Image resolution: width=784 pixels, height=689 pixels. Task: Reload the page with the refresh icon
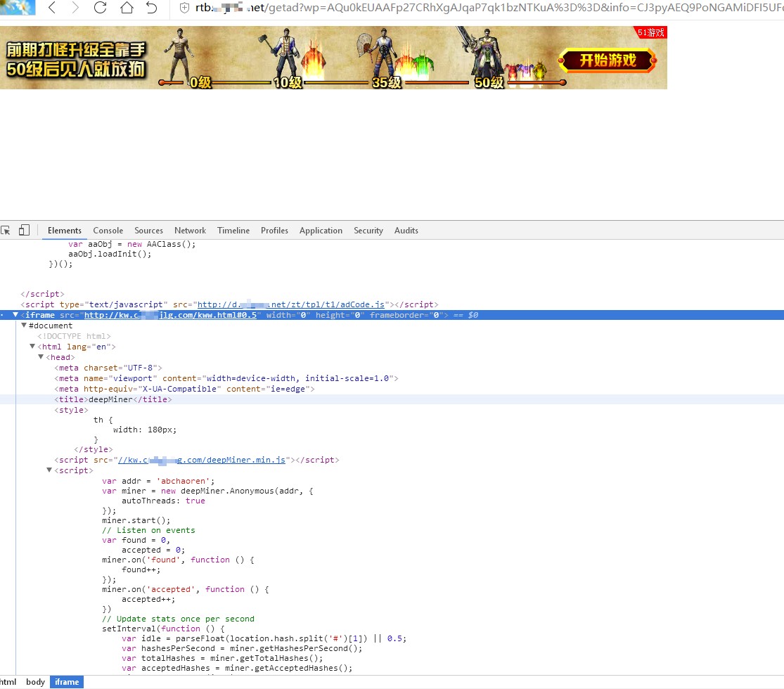pyautogui.click(x=100, y=8)
